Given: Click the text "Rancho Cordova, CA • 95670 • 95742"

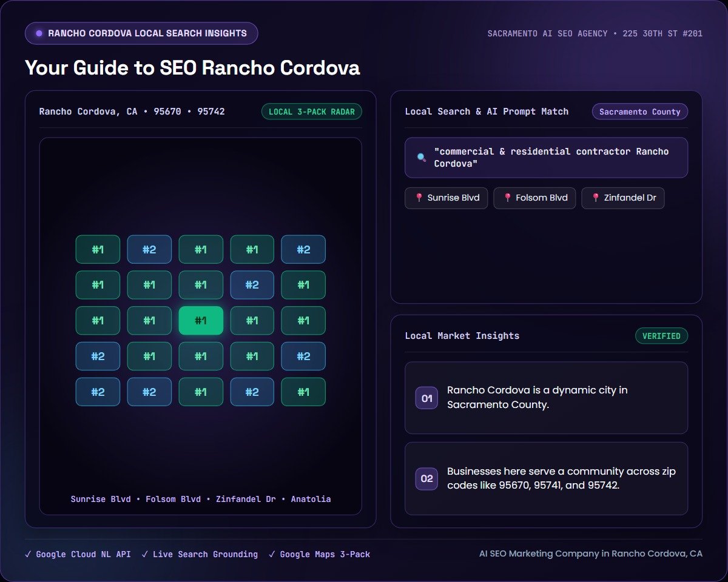Looking at the screenshot, I should [x=132, y=112].
